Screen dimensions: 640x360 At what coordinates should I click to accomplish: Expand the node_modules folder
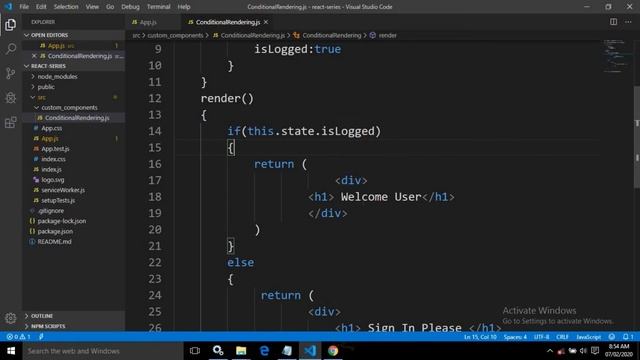pos(57,76)
